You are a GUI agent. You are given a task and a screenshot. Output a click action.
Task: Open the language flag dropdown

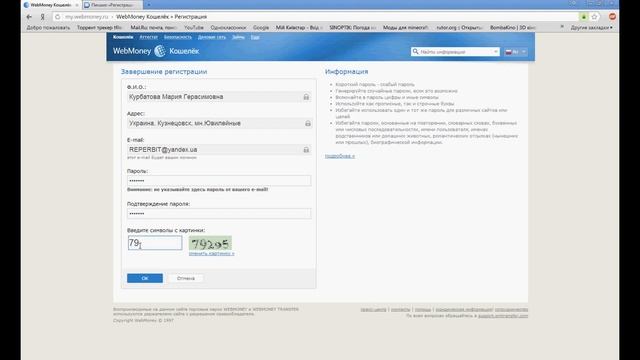516,52
